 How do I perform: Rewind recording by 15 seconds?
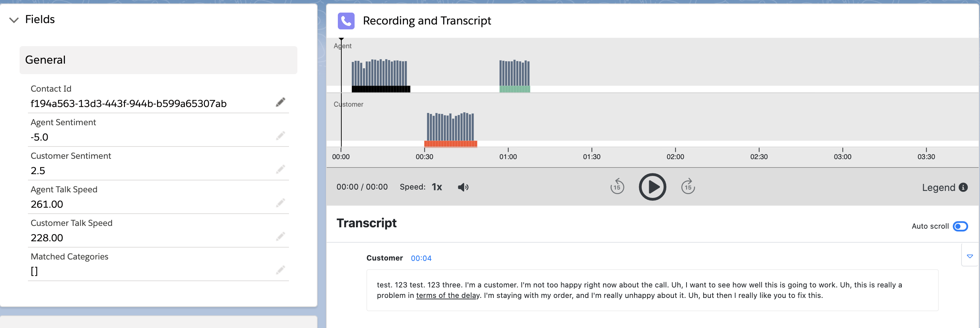pos(617,187)
